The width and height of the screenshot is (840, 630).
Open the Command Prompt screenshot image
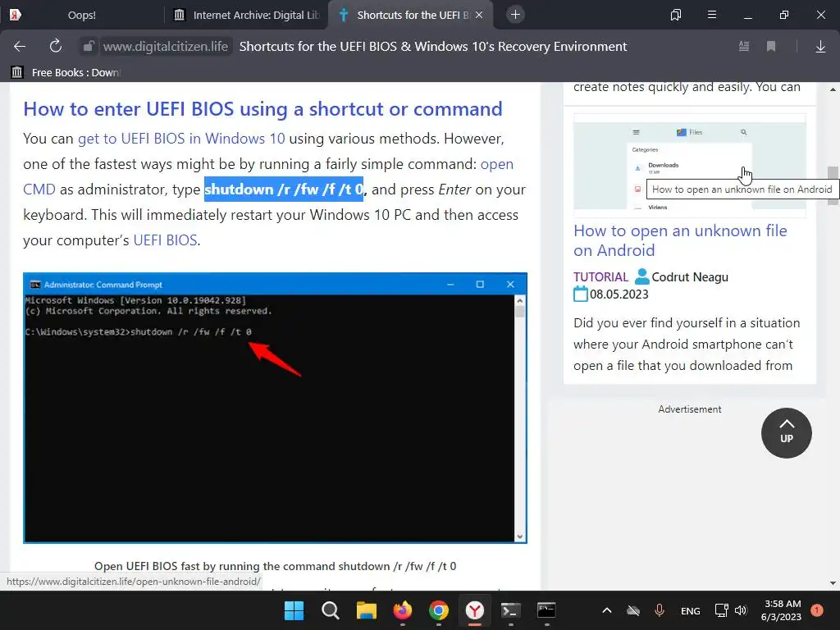tap(275, 408)
